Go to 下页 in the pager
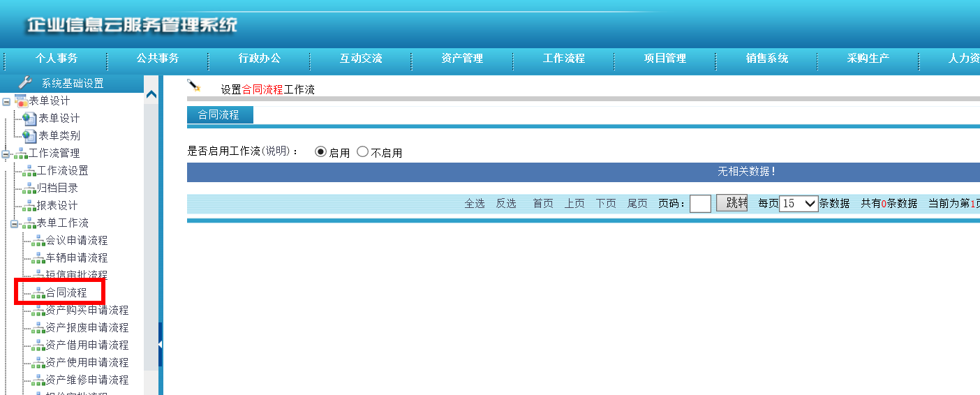The height and width of the screenshot is (395, 980). tap(606, 204)
